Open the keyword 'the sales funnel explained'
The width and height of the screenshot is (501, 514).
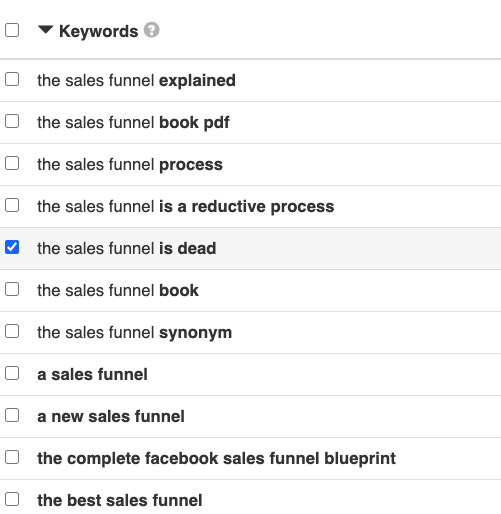pos(136,81)
